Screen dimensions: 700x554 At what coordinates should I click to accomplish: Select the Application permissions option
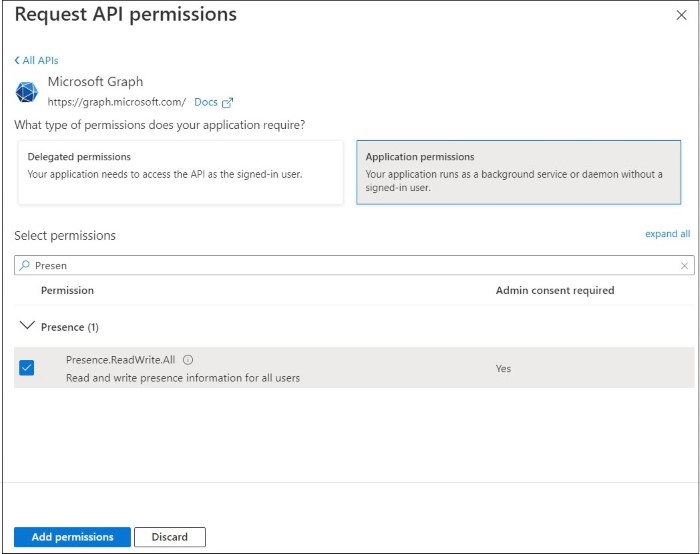pos(518,172)
